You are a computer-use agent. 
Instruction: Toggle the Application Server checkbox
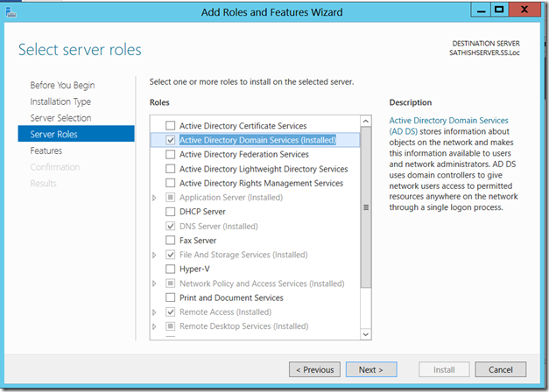pos(171,198)
